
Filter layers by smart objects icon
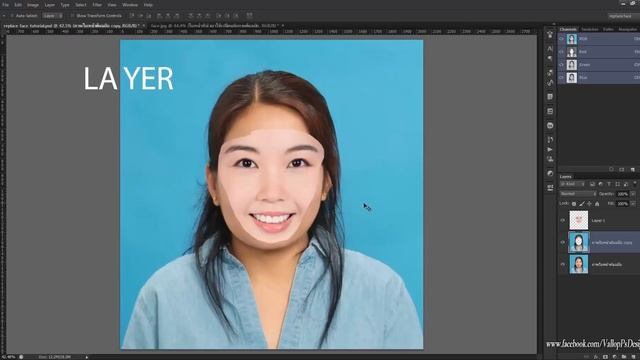click(626, 184)
